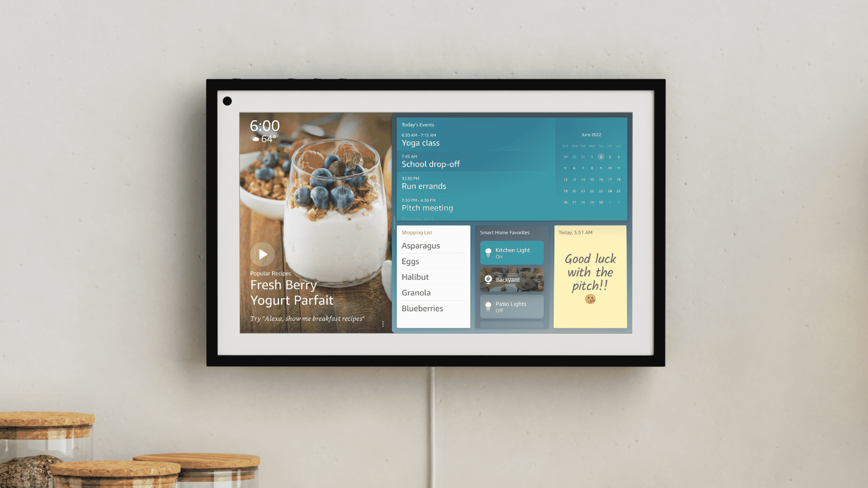Toggle Patio Lights on/off
Image resolution: width=868 pixels, height=488 pixels.
point(512,307)
